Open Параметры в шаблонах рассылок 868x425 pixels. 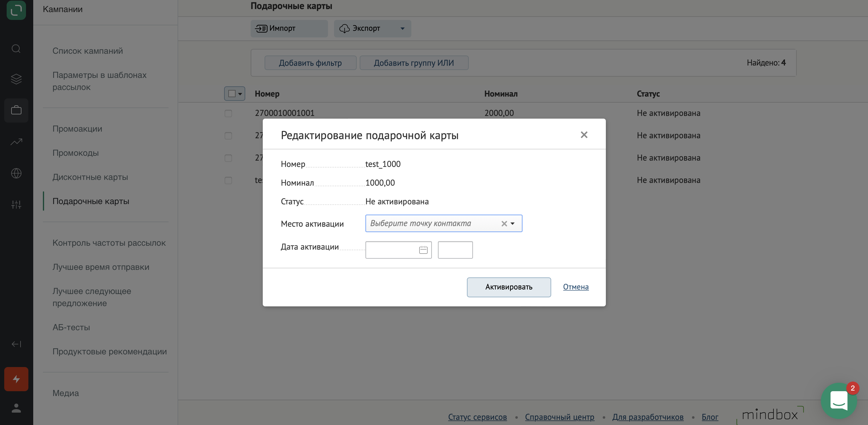point(99,81)
